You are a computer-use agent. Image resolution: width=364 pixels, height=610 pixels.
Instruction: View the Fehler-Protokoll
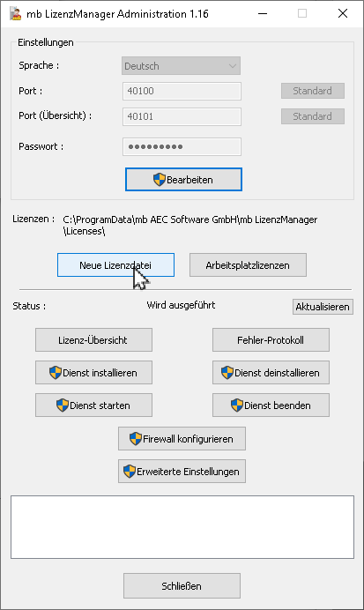pyautogui.click(x=271, y=339)
